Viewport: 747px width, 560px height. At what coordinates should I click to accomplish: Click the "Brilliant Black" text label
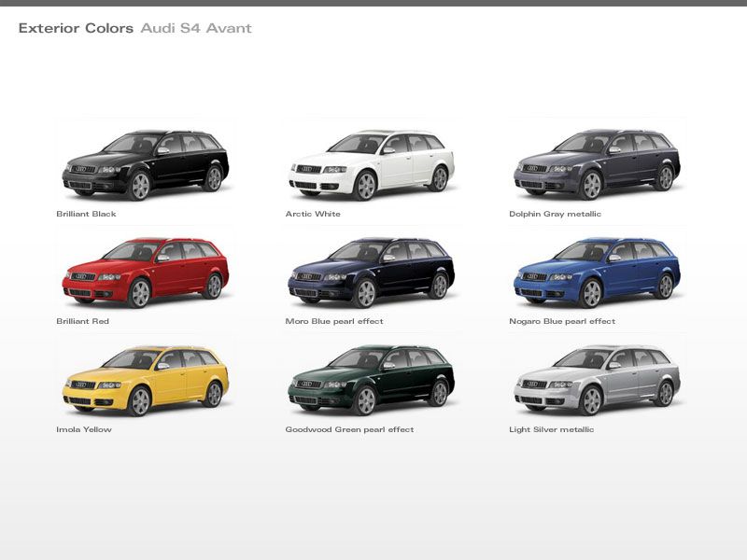pyautogui.click(x=86, y=214)
